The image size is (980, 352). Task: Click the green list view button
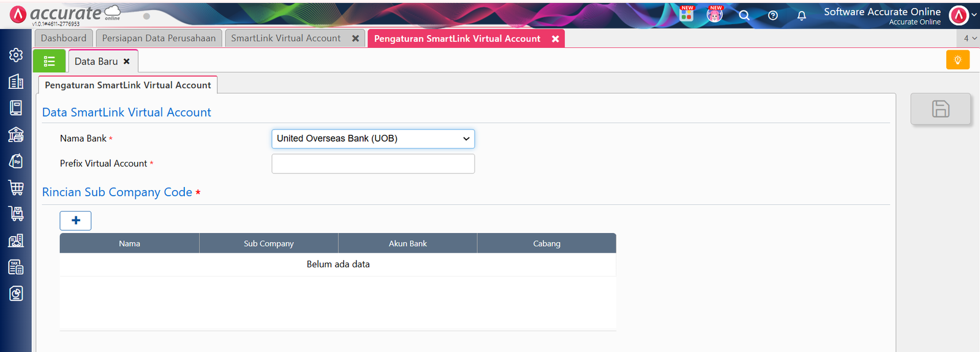(x=49, y=61)
